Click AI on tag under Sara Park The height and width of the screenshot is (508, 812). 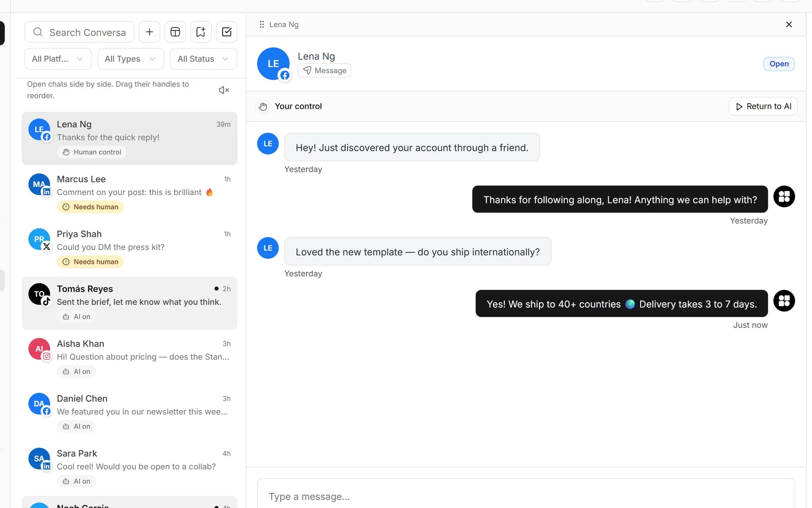tap(76, 481)
